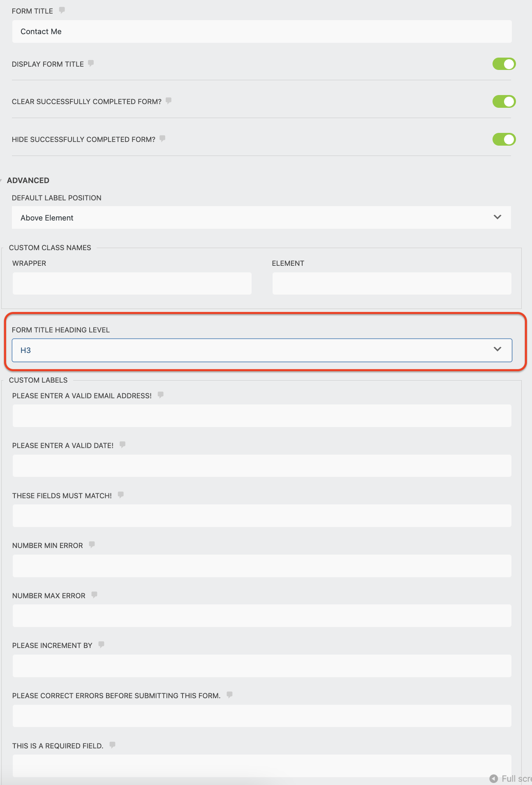Click help icon for valid email address label
532x785 pixels.
point(161,395)
